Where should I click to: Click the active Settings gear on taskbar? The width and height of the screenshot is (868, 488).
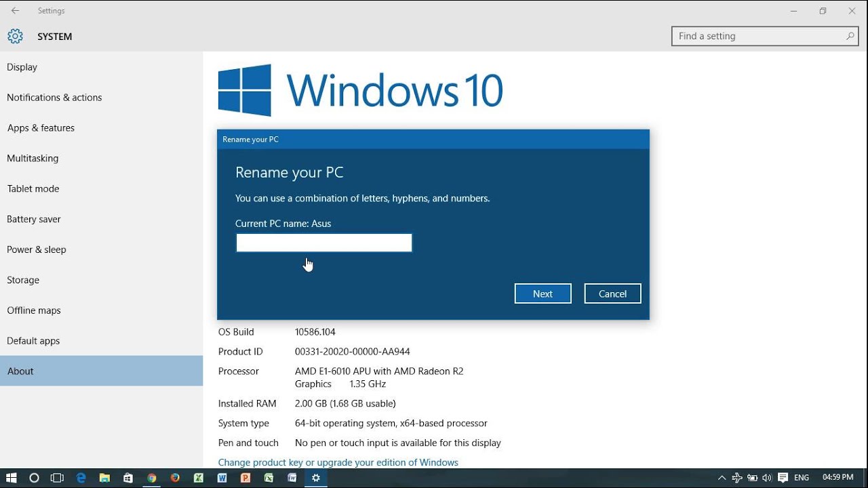316,478
